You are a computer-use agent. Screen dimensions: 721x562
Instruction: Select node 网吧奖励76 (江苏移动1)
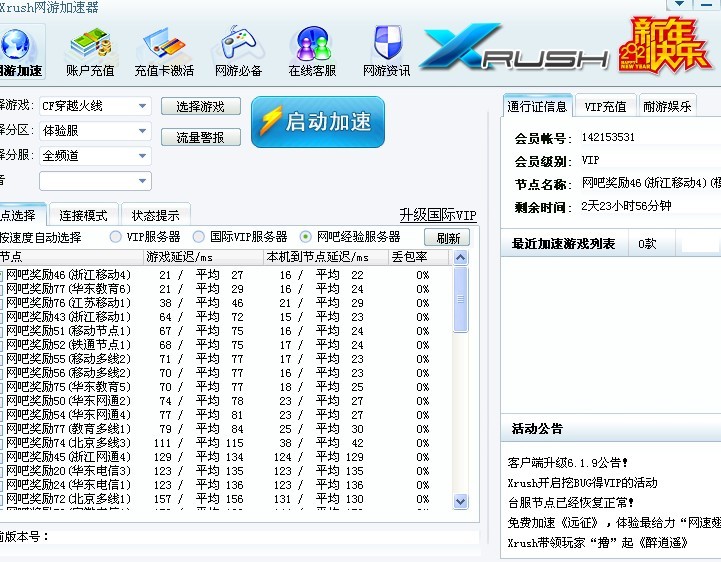pos(68,303)
